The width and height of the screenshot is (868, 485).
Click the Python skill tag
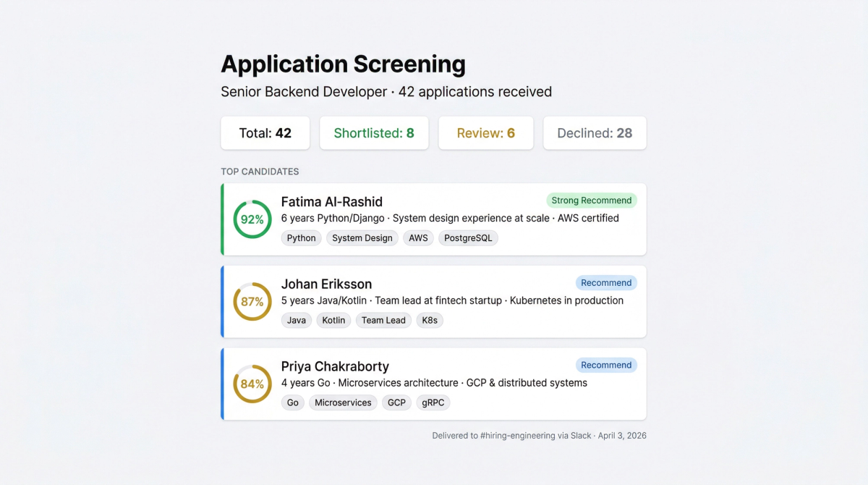coord(301,238)
